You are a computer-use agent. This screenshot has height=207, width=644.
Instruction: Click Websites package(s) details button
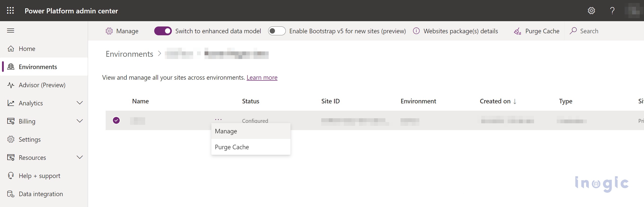[x=455, y=31]
